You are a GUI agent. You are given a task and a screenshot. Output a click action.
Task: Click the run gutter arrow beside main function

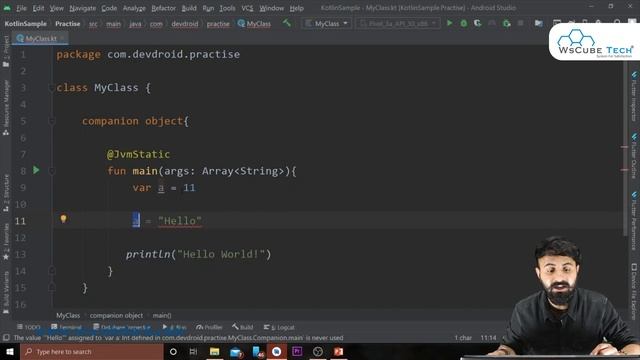(36, 170)
